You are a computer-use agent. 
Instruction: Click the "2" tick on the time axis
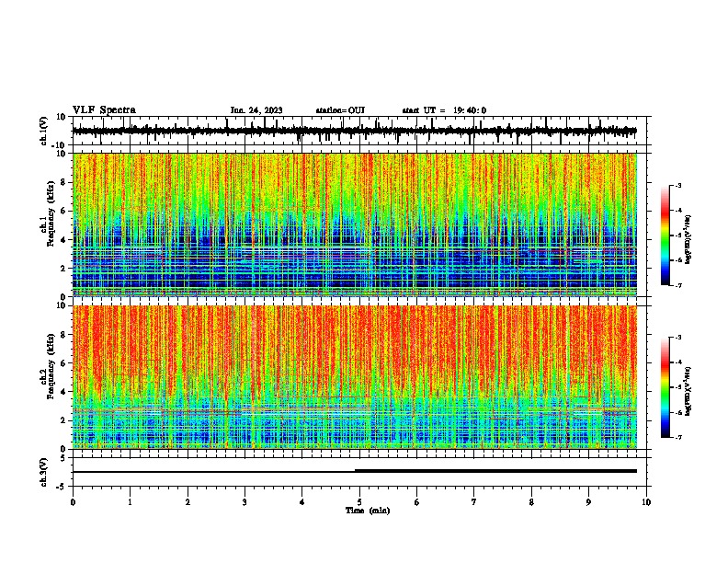click(x=188, y=502)
